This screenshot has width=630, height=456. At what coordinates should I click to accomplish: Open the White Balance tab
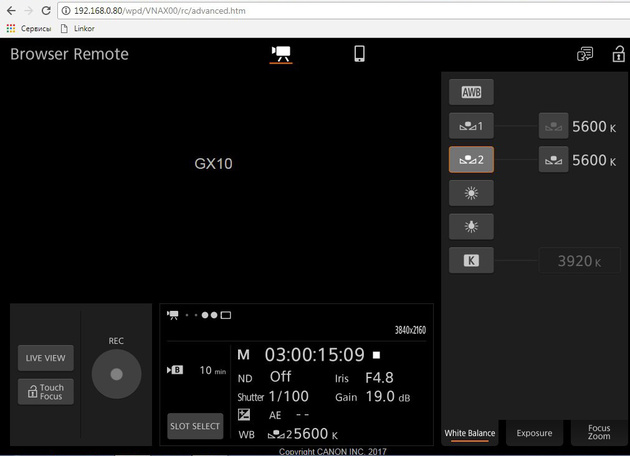pos(470,433)
